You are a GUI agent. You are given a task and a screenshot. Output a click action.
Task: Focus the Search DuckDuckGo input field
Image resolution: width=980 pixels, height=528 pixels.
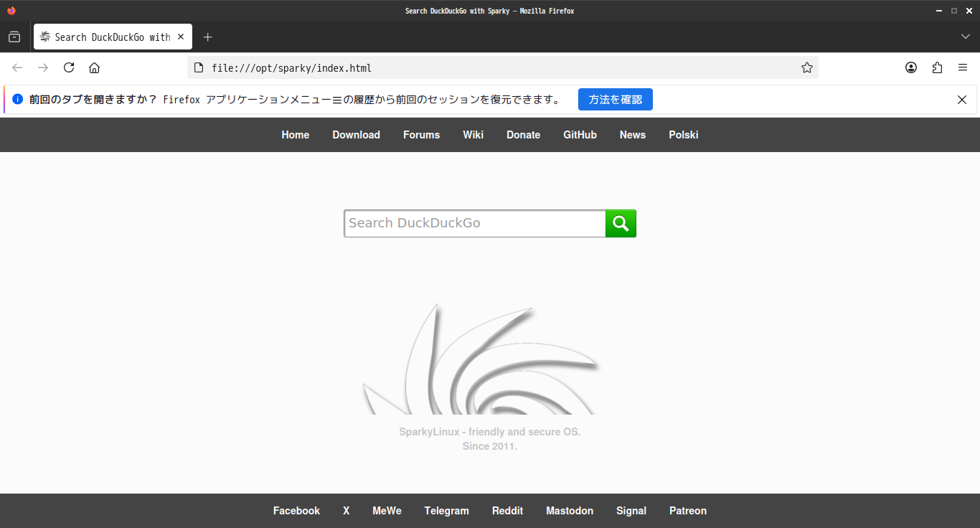pos(475,223)
